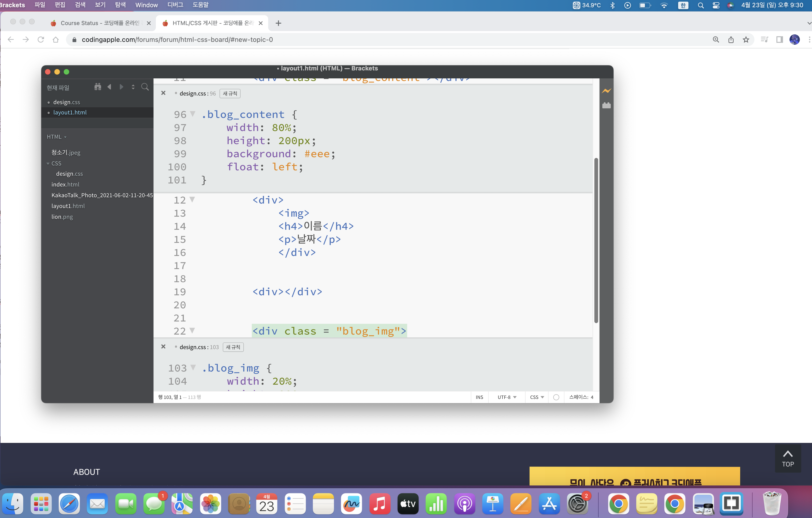Click the Brackets editor vertical scrollbar
This screenshot has height=518, width=812.
(596, 241)
